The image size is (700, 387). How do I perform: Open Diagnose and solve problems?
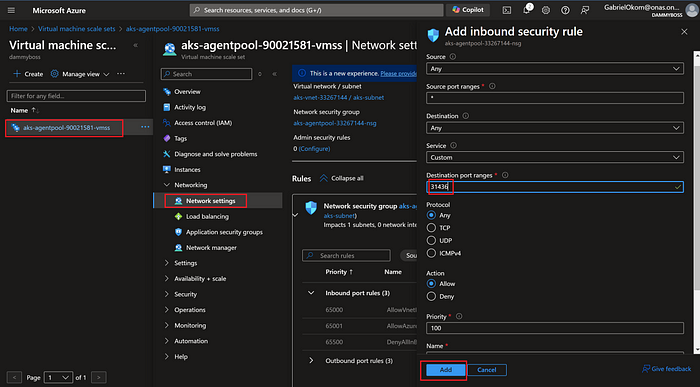tap(216, 154)
